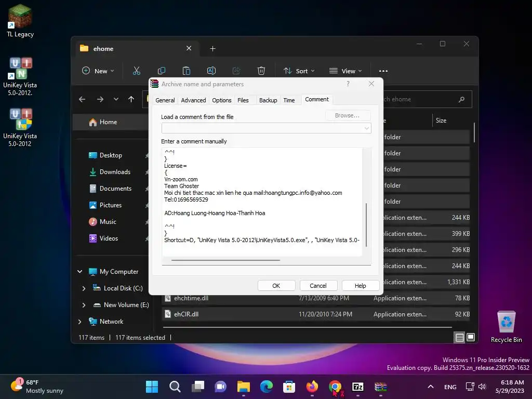Select the ehCIR.dll file row
Image resolution: width=532 pixels, height=399 pixels.
pyautogui.click(x=316, y=314)
